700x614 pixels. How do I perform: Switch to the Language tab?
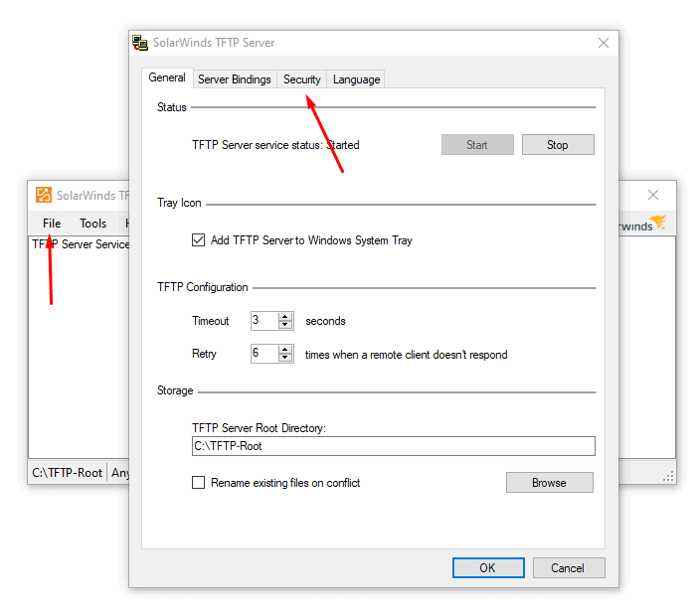click(x=356, y=79)
